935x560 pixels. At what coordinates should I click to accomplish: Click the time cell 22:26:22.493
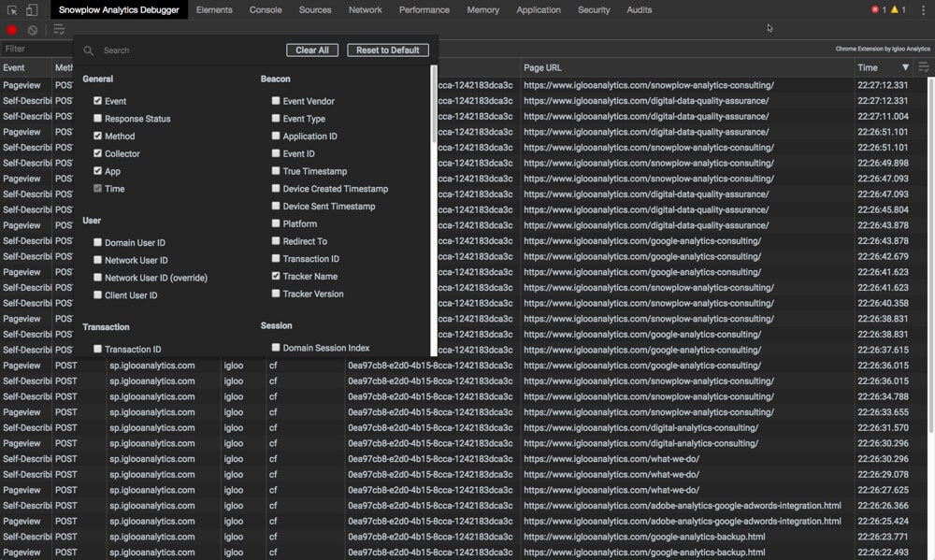[883, 553]
